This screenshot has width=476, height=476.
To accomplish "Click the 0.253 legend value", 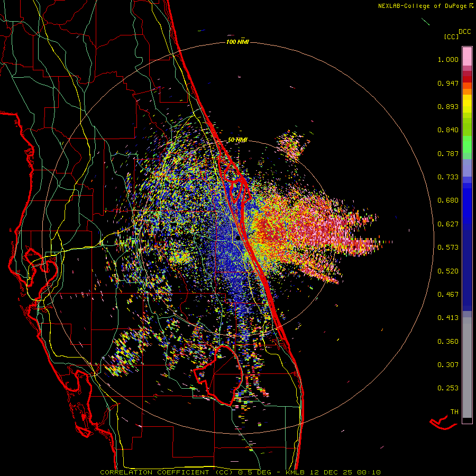I will (448, 388).
